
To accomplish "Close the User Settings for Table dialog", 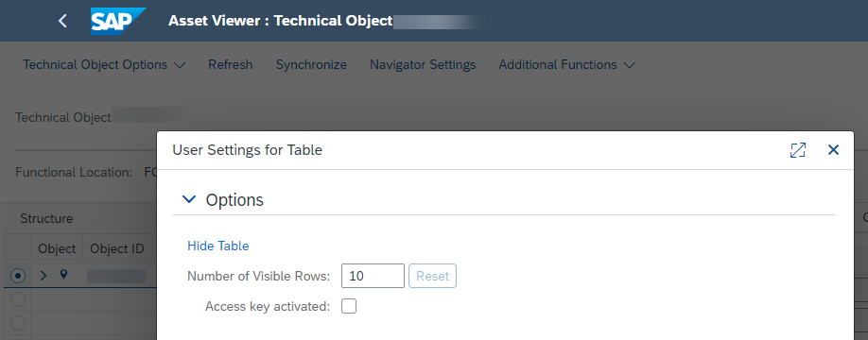I will (x=833, y=150).
